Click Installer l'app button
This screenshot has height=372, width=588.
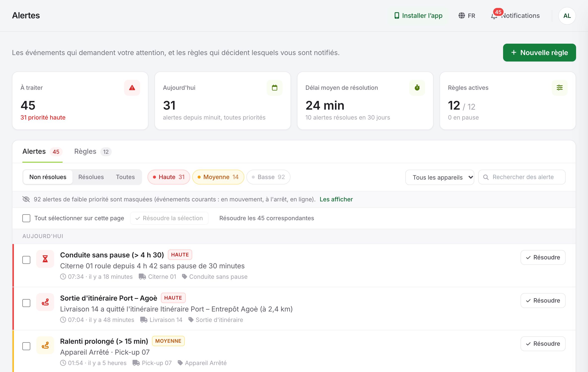point(418,16)
